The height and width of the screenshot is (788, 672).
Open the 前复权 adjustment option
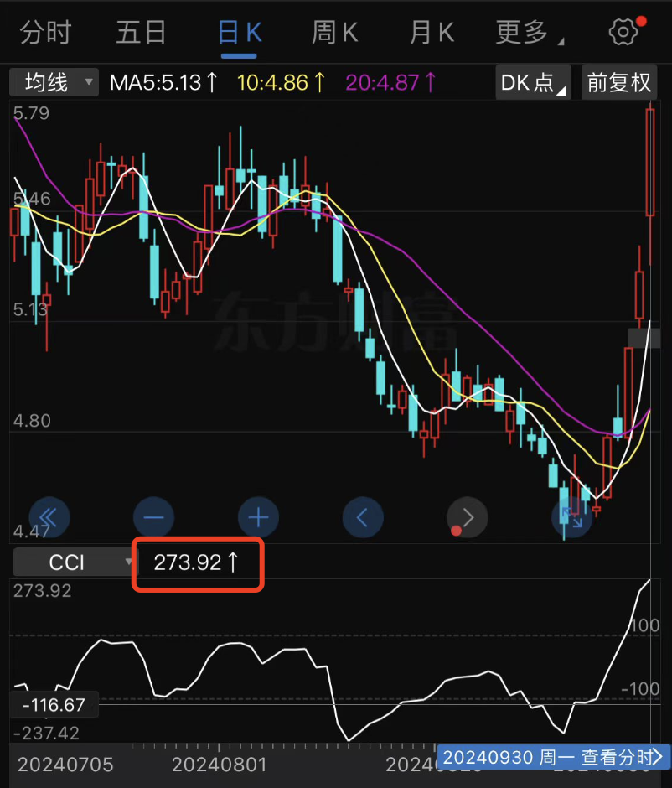[619, 82]
